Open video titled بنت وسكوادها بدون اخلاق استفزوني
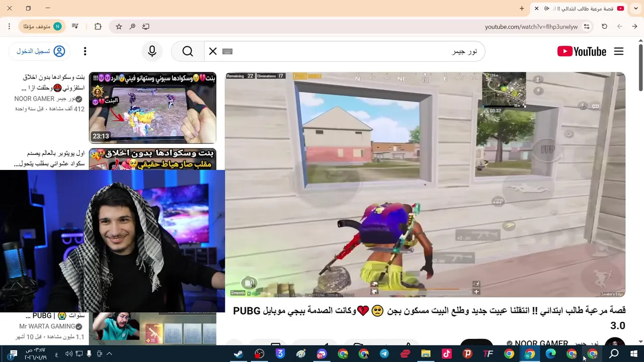Viewport: 644px width, 362px height. pyautogui.click(x=54, y=82)
